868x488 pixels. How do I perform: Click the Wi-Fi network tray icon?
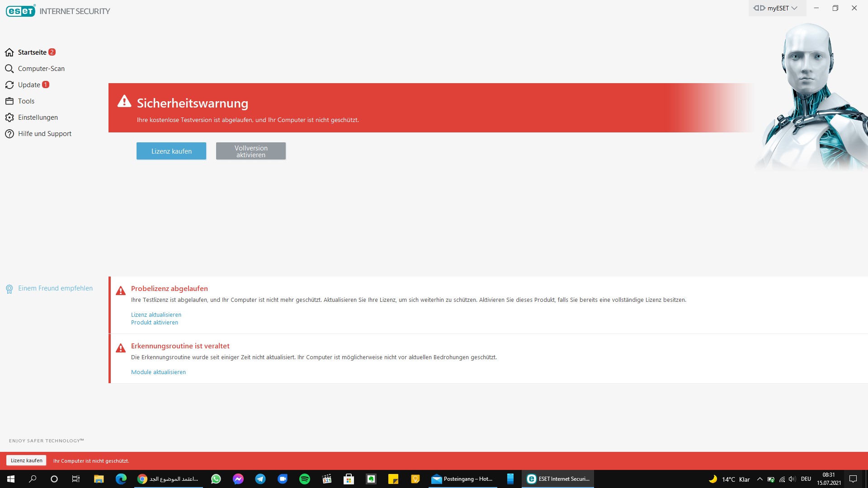pyautogui.click(x=782, y=479)
